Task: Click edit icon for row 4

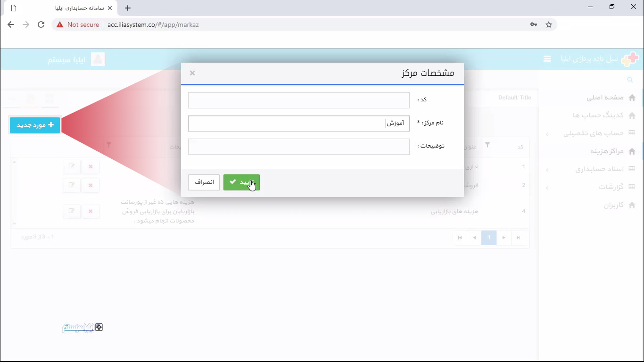Action: click(x=72, y=211)
